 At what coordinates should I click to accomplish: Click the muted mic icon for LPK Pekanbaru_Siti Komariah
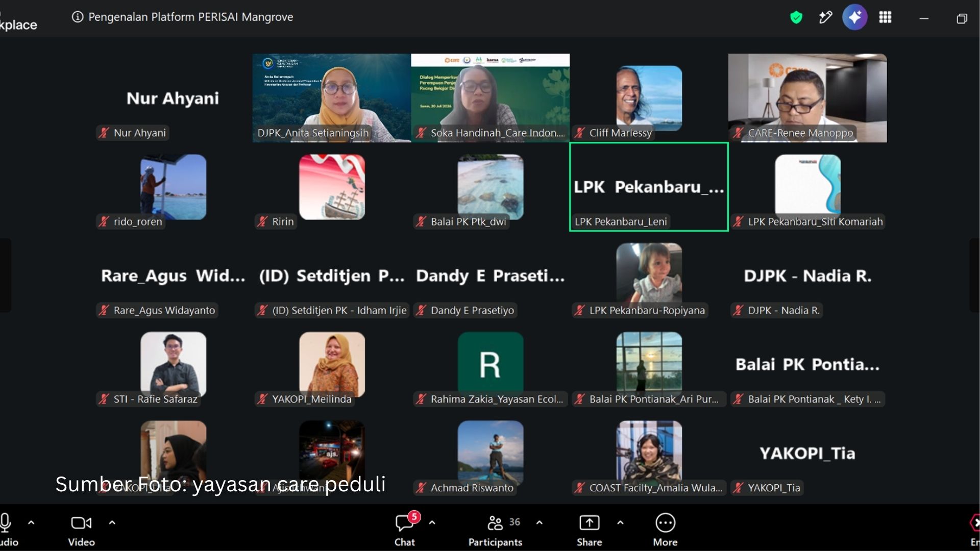click(x=738, y=221)
